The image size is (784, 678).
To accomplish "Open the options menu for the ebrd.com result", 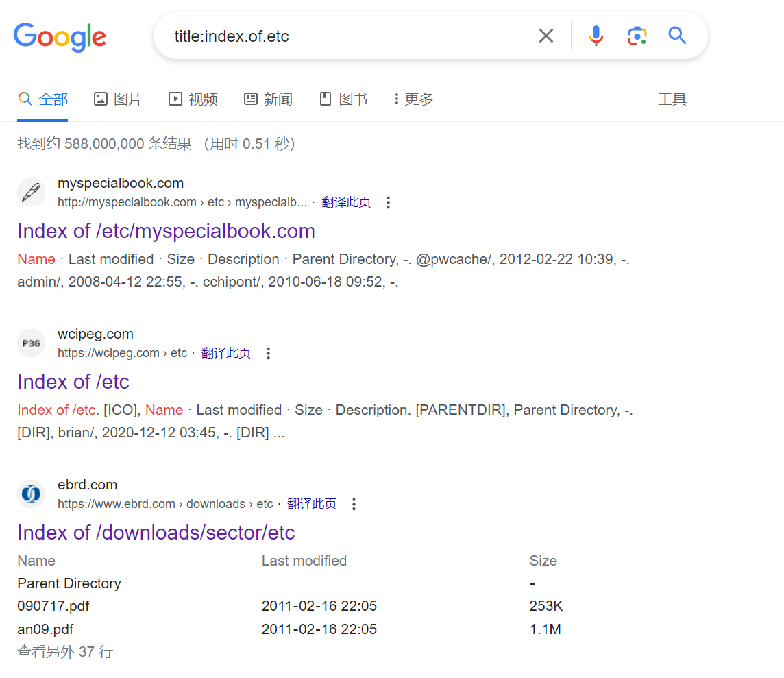I will (x=354, y=504).
